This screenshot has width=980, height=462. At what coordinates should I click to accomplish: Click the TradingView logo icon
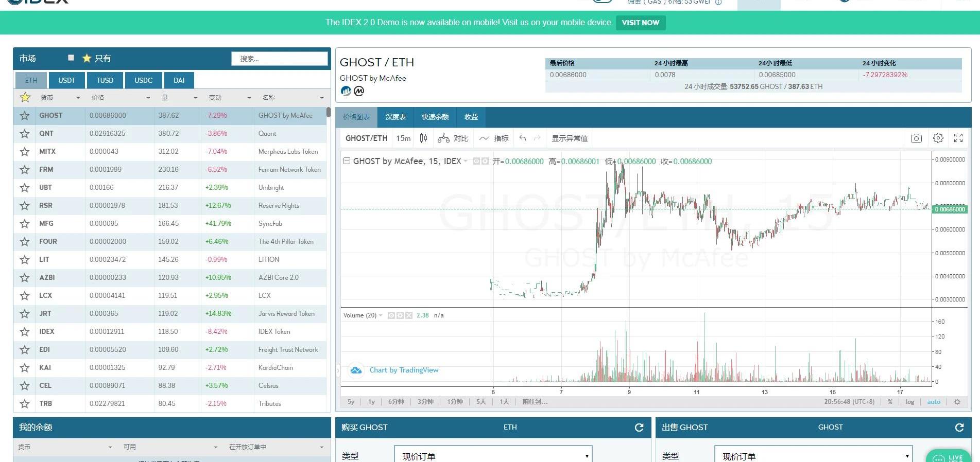(x=356, y=370)
